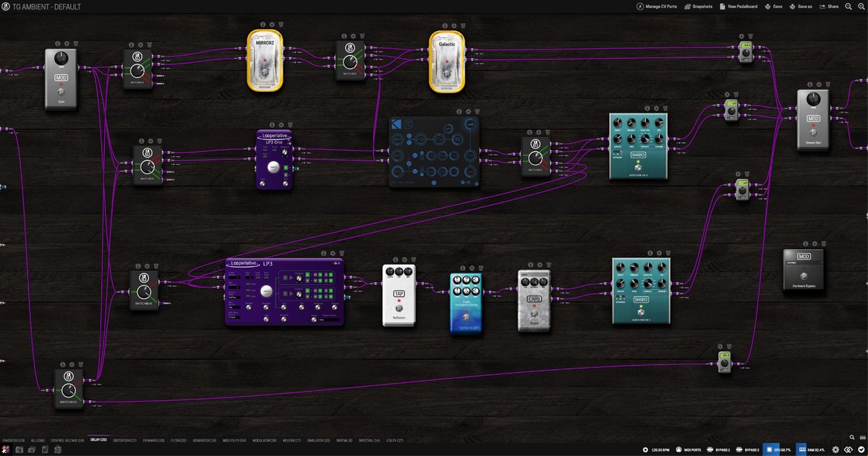Open the info icon above MIRRORZ pedal
The height and width of the screenshot is (456, 868).
click(x=263, y=24)
